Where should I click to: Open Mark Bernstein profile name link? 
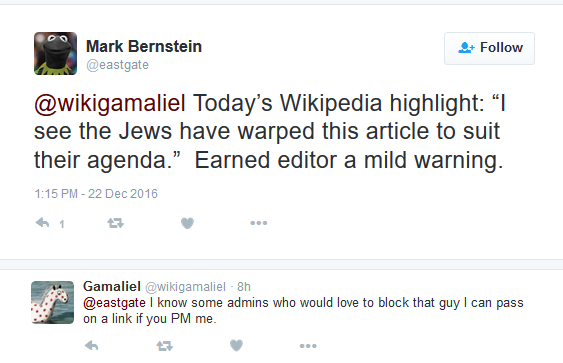144,46
